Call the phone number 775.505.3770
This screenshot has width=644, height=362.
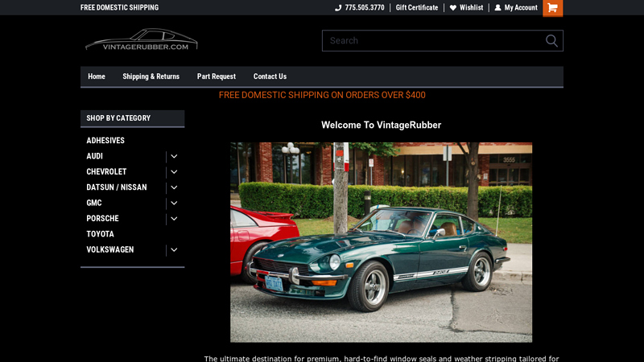[360, 8]
